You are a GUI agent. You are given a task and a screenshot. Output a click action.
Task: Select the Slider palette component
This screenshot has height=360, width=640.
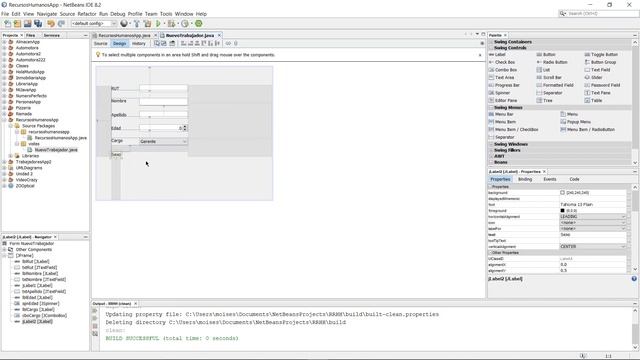coord(593,77)
